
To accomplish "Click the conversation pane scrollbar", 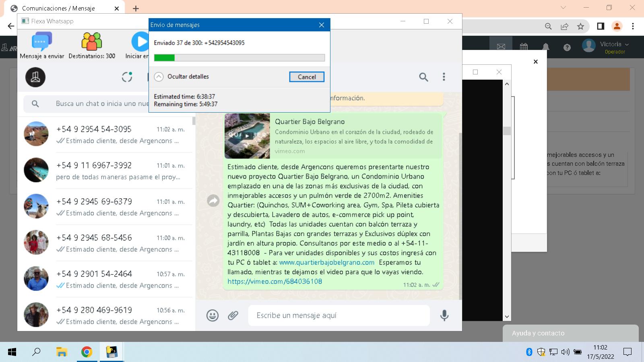I will pyautogui.click(x=460, y=216).
